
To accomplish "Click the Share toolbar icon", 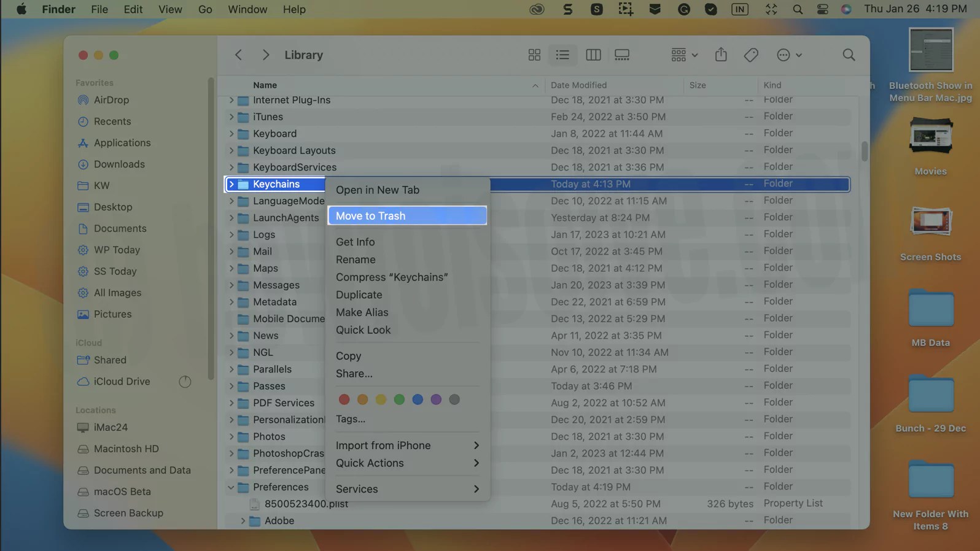I will tap(721, 55).
